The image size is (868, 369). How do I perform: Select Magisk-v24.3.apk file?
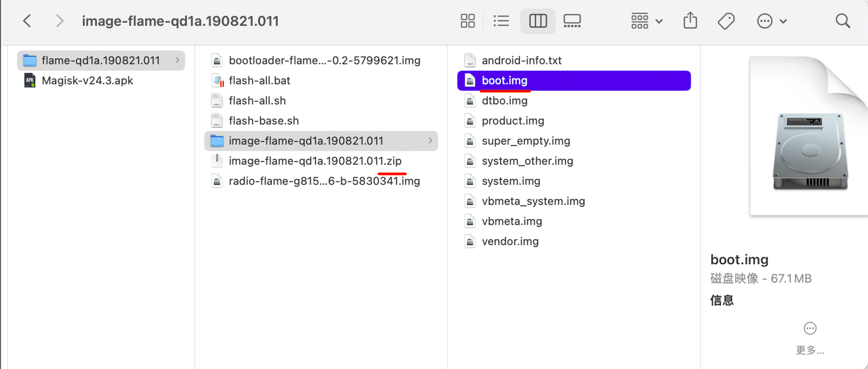[x=87, y=80]
